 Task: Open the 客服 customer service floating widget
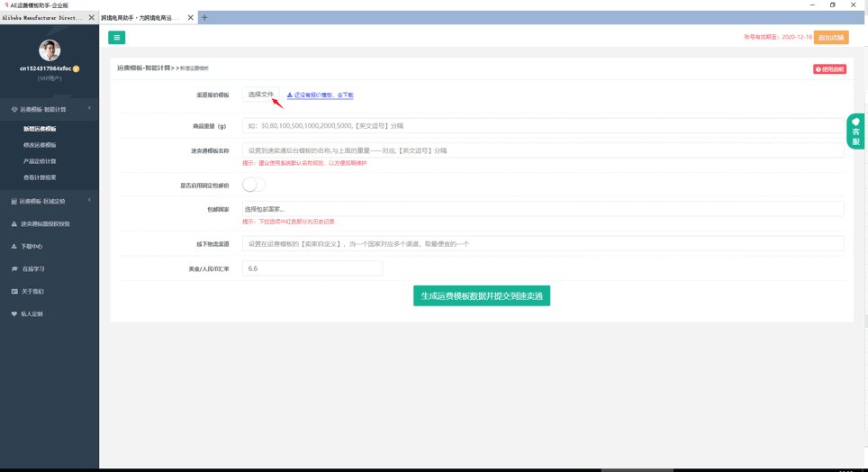tap(855, 132)
